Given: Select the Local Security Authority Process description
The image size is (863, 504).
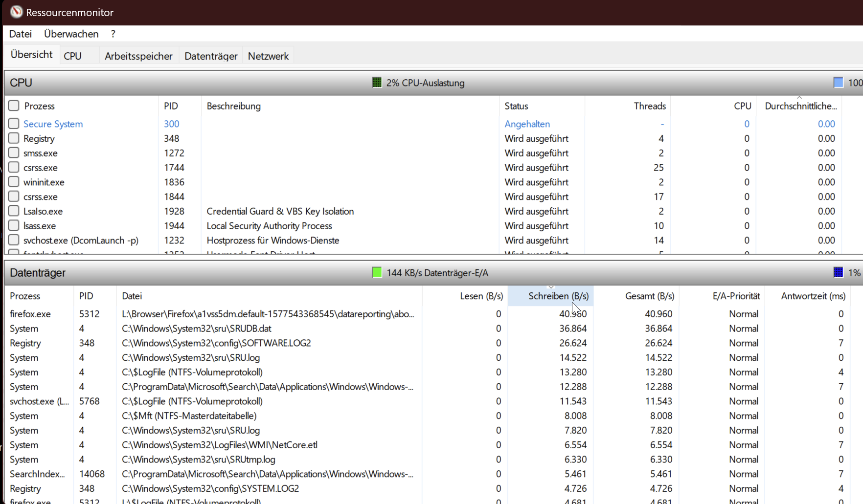Looking at the screenshot, I should [270, 225].
